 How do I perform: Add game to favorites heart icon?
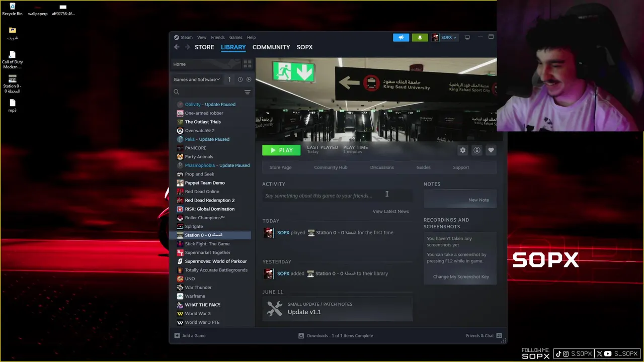[x=491, y=150]
